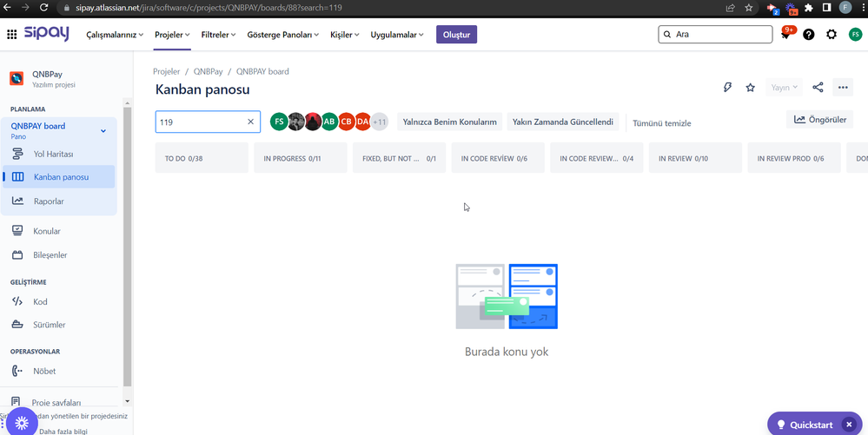Open the Yayın release dropdown
Viewport: 868px width, 435px height.
(784, 88)
